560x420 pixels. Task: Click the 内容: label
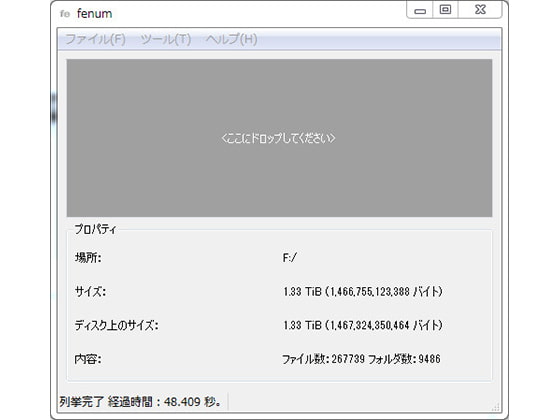pos(88,359)
